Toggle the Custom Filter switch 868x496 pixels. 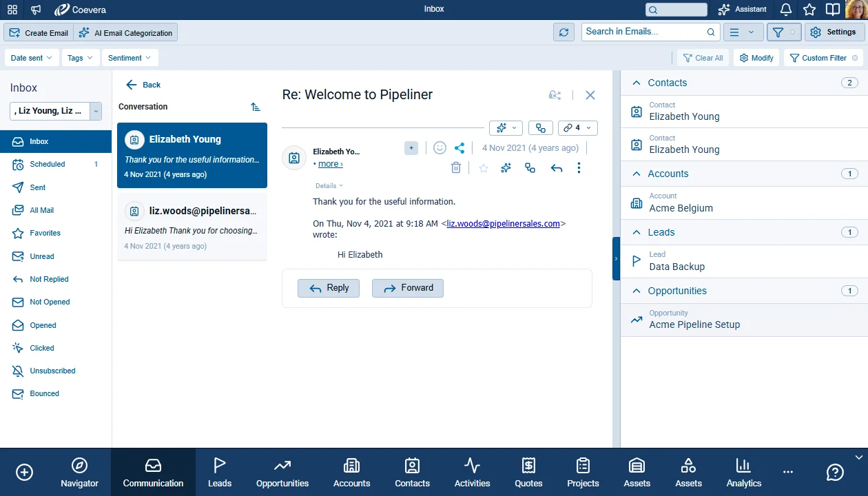click(x=855, y=58)
